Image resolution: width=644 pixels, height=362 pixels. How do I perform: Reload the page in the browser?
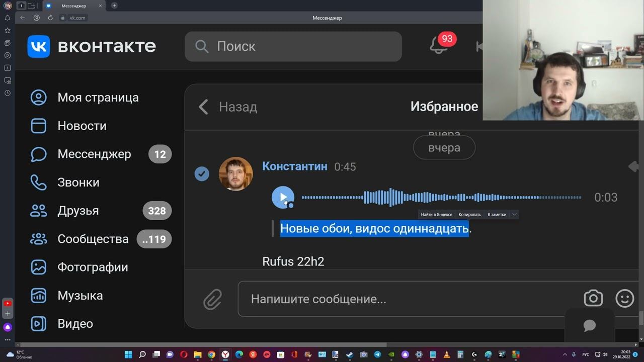pyautogui.click(x=50, y=18)
